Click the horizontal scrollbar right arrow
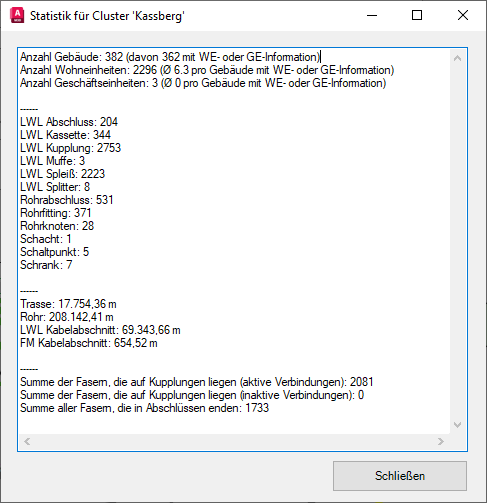The width and height of the screenshot is (487, 503). point(441,442)
